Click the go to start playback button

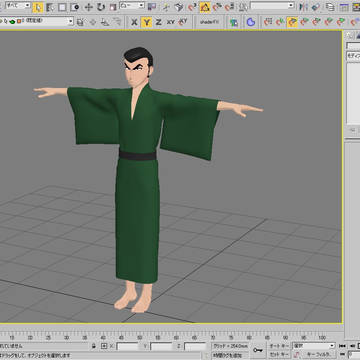tap(342, 346)
